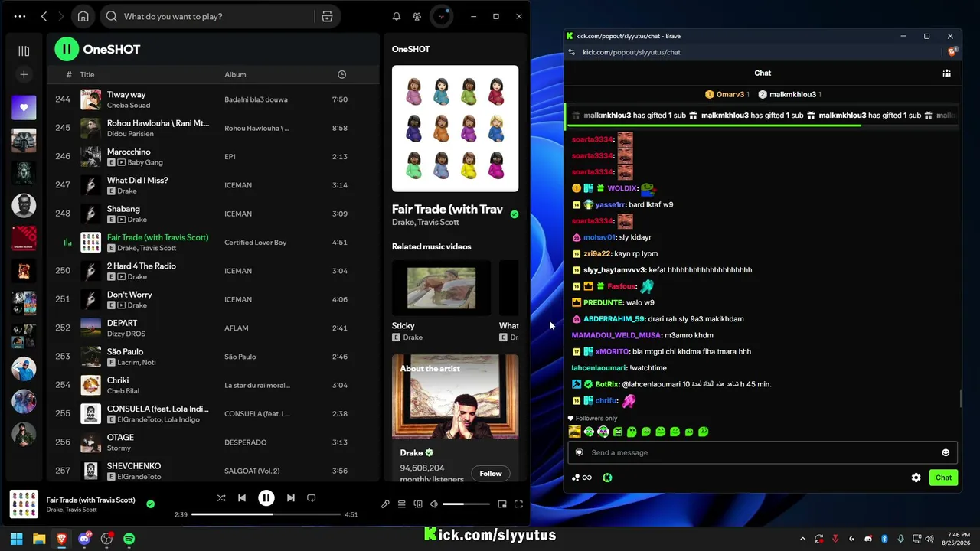Enter Spotify full screen mode

[x=518, y=504]
